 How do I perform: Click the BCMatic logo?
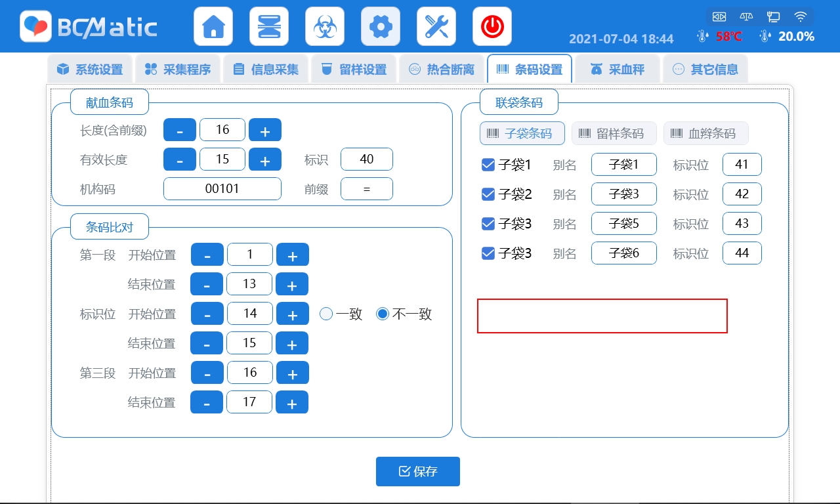tap(89, 26)
